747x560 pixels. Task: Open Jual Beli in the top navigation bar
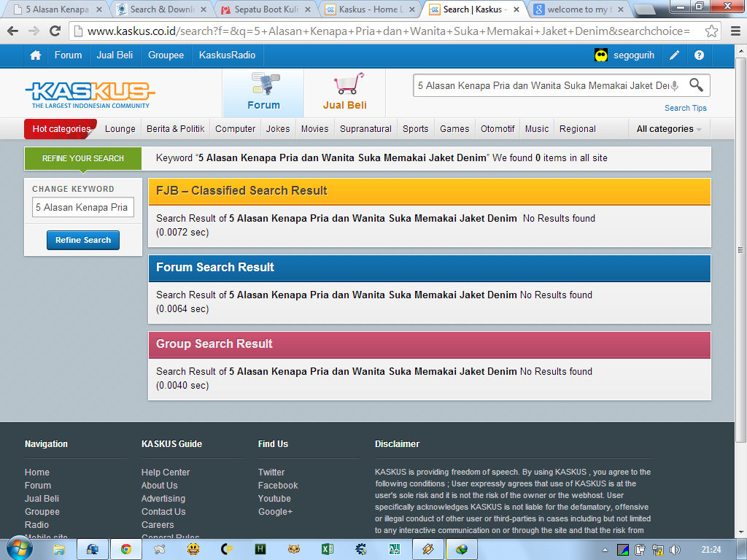(115, 55)
